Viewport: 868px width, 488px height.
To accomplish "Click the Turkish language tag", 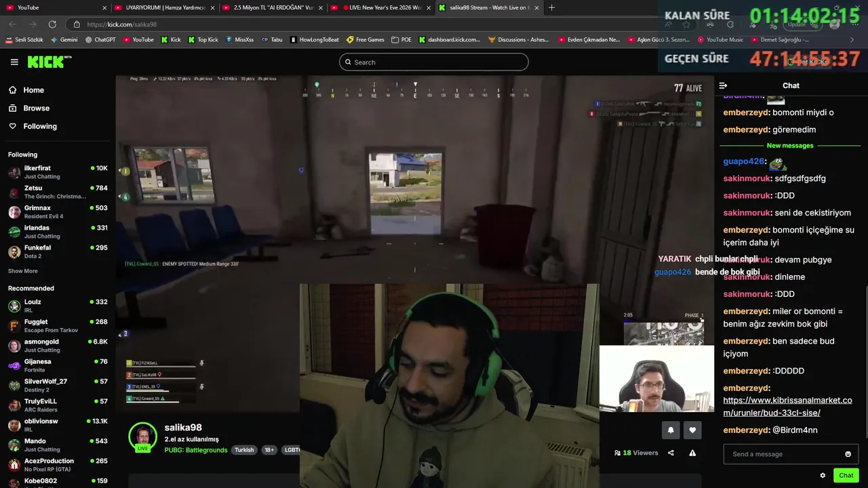I will pos(244,450).
